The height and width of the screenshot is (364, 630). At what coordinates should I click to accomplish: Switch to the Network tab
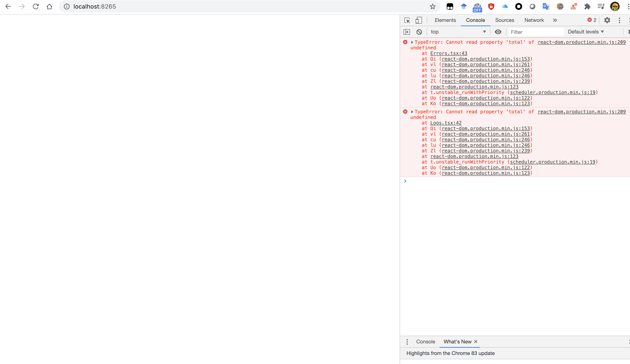point(534,20)
